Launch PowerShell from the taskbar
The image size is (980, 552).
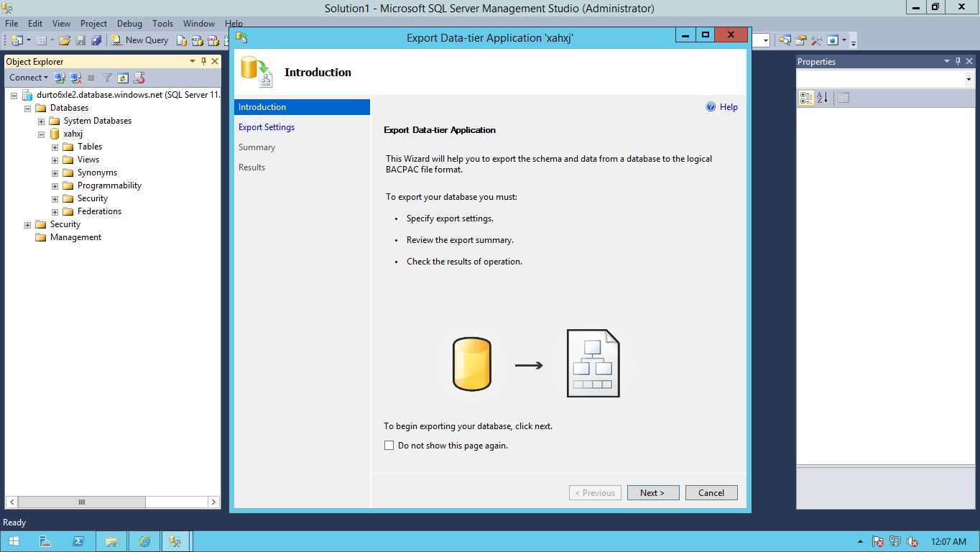78,541
